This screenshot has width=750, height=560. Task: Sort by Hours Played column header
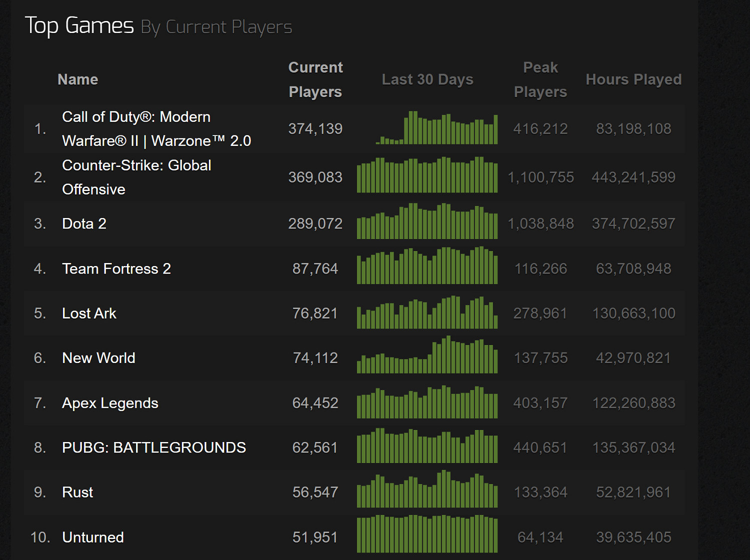point(633,79)
